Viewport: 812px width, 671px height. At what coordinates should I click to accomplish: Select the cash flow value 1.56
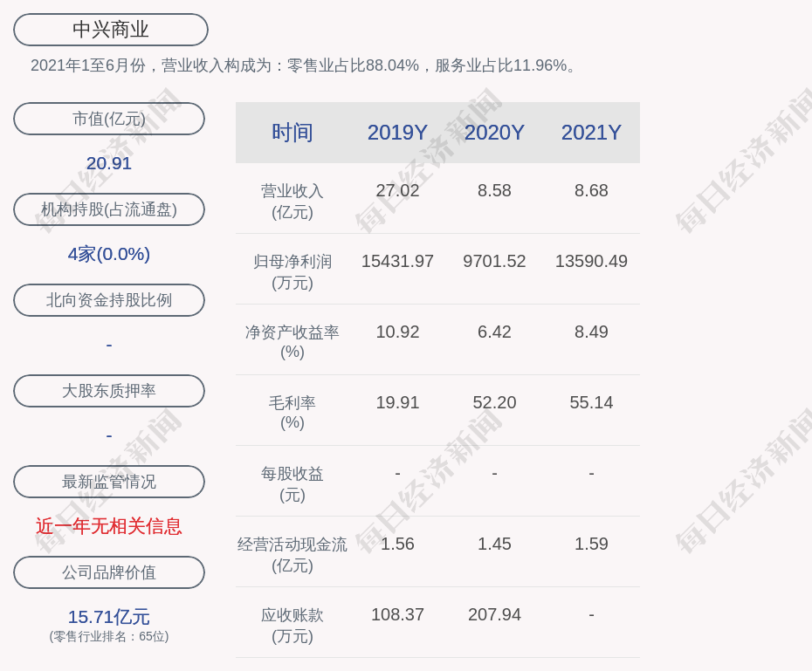point(397,544)
